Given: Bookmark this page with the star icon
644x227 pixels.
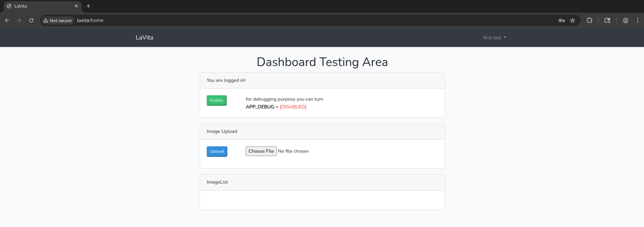Looking at the screenshot, I should click(573, 21).
